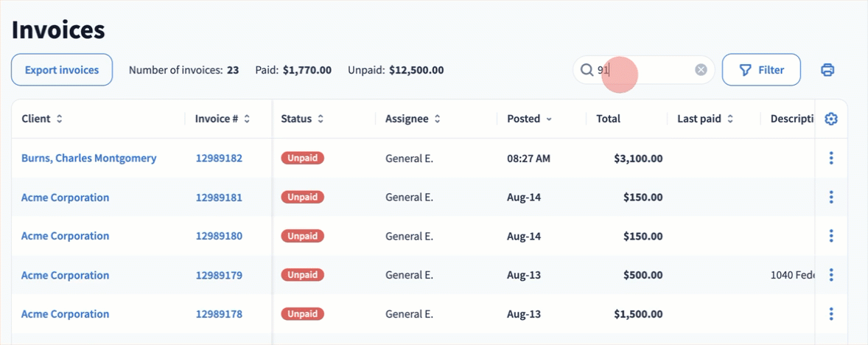Open actions menu for invoice 12989181
Image resolution: width=868 pixels, height=345 pixels.
831,197
